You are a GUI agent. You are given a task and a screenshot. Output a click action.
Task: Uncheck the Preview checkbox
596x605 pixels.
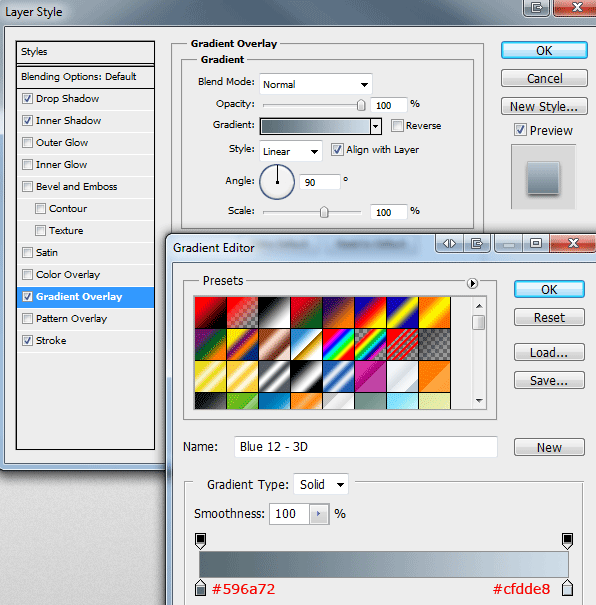(x=520, y=130)
